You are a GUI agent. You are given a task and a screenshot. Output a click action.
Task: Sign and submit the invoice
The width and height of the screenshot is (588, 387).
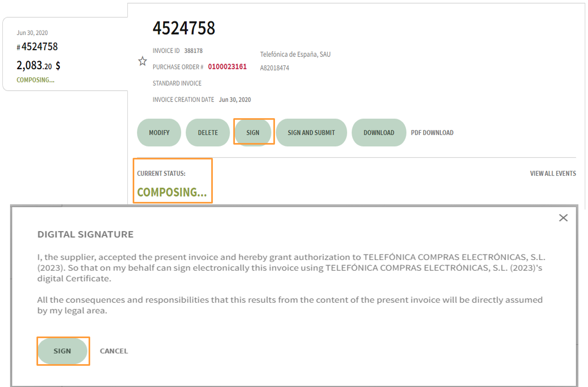pyautogui.click(x=311, y=132)
